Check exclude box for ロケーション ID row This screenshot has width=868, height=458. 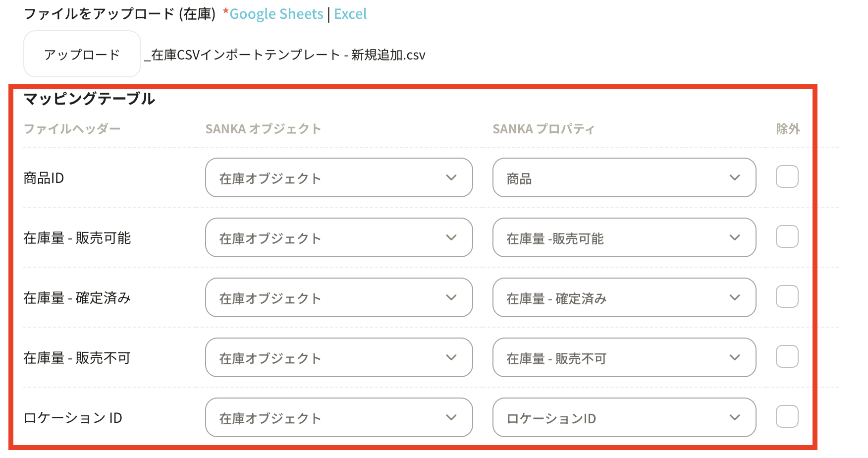(787, 417)
